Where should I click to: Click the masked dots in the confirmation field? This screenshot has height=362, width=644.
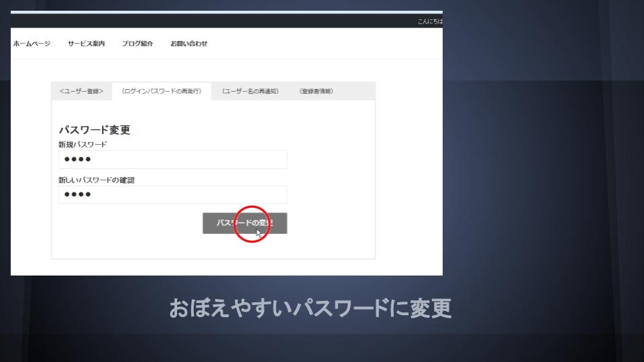click(x=77, y=194)
